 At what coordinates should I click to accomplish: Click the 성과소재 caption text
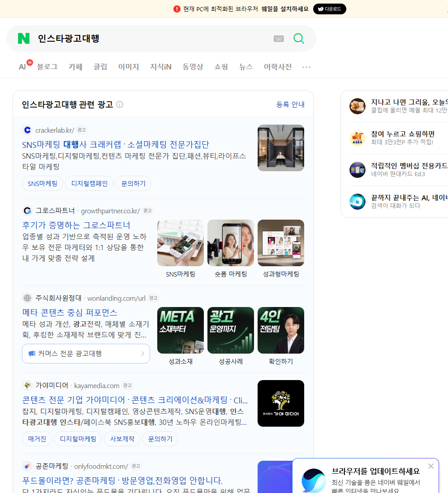(181, 362)
